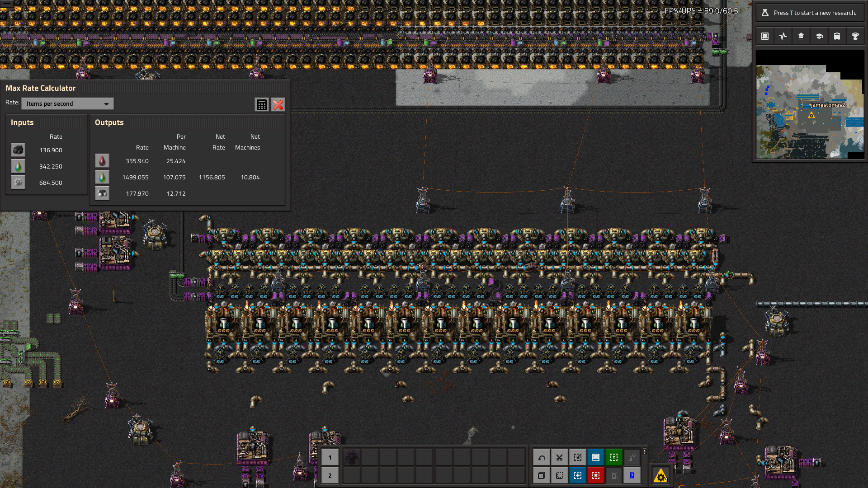The height and width of the screenshot is (488, 868).
Task: Click the 107.075 per machine value
Action: [x=174, y=177]
